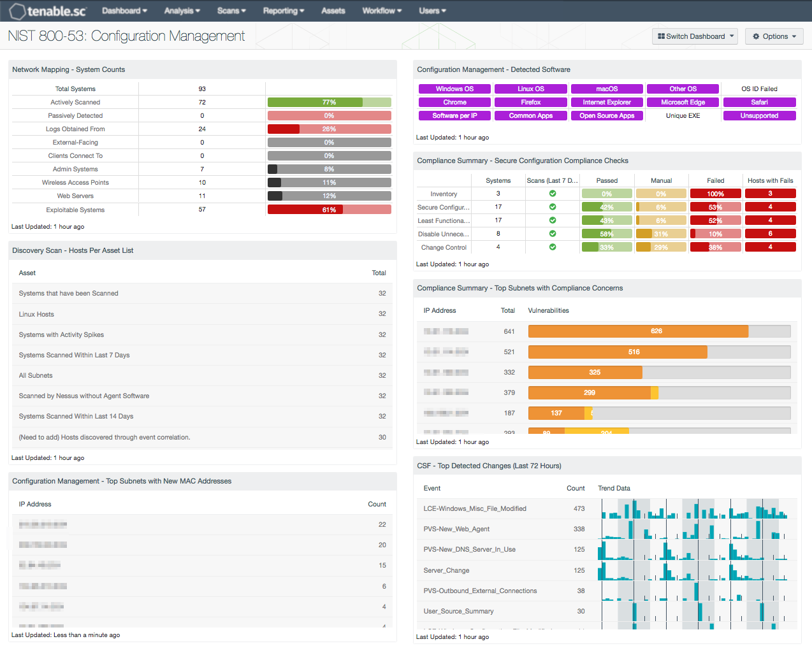The image size is (812, 653).
Task: Open the Dashboard menu
Action: pos(124,11)
